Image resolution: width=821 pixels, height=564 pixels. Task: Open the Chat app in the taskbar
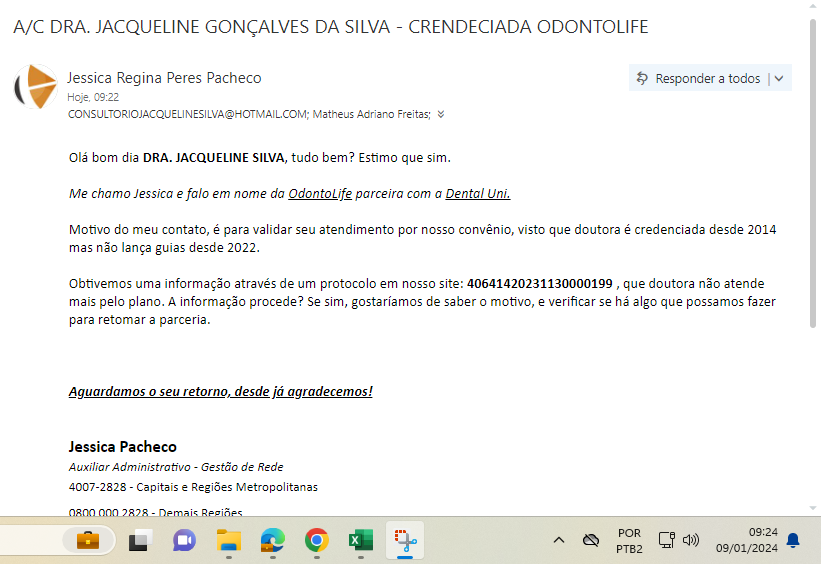pyautogui.click(x=184, y=540)
